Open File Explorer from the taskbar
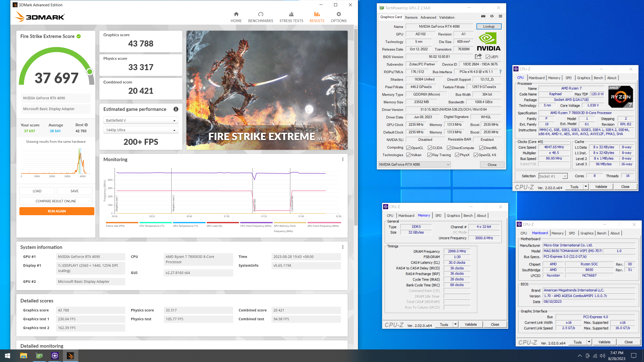The image size is (644, 362). point(24,356)
